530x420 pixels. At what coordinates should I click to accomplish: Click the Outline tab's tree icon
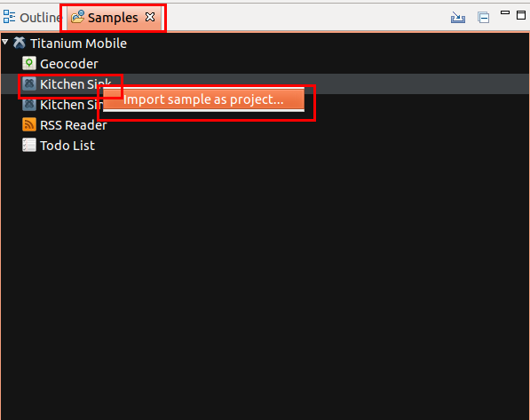(x=9, y=17)
